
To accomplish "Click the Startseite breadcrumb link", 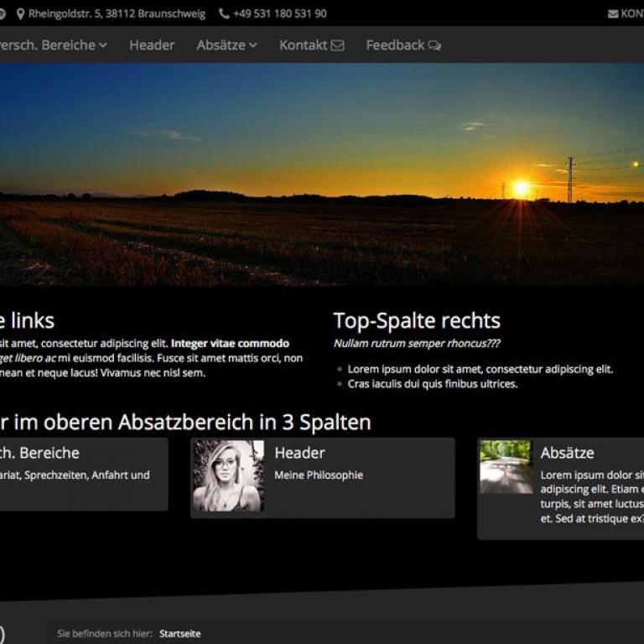I will (180, 634).
